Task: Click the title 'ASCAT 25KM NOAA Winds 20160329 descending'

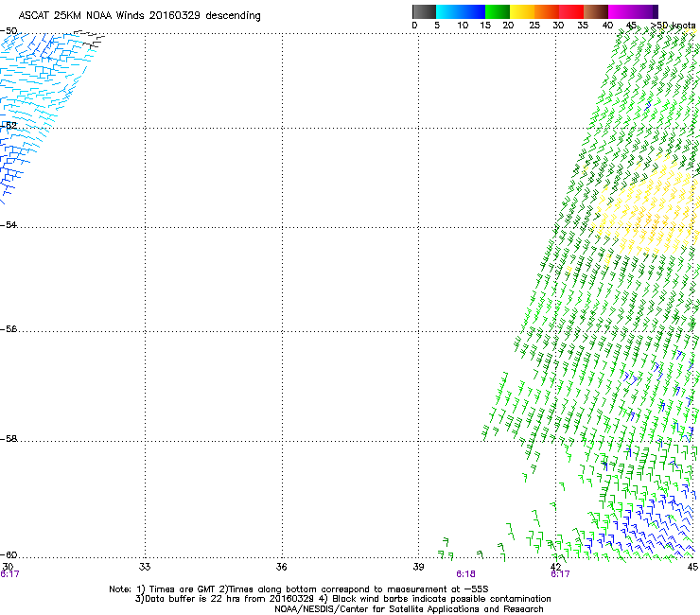Action: pyautogui.click(x=140, y=16)
